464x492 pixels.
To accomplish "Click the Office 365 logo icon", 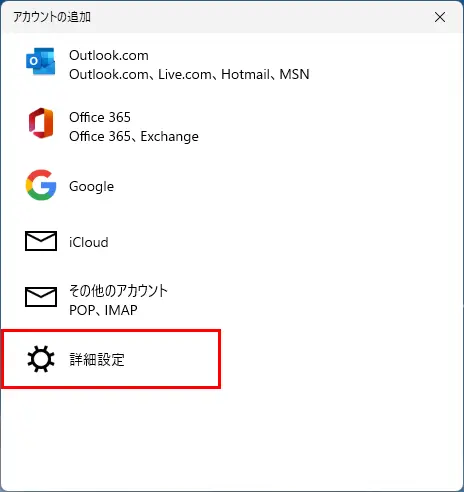I will point(41,123).
